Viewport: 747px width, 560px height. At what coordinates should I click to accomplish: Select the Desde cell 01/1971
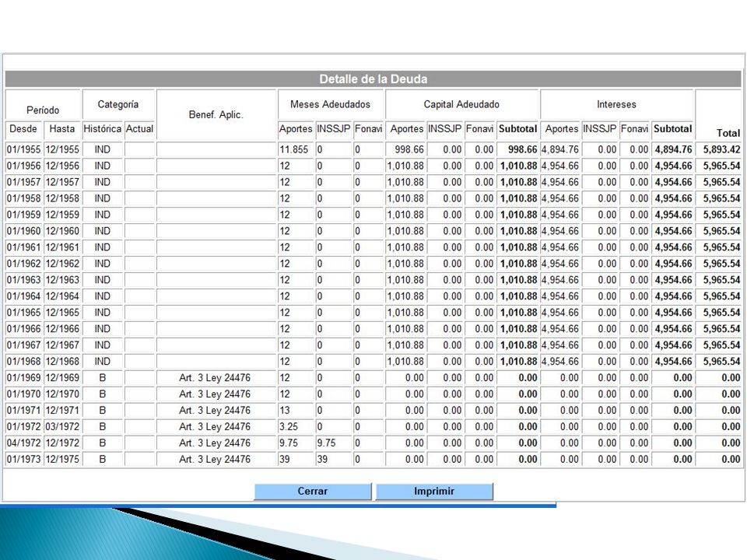[x=24, y=410]
